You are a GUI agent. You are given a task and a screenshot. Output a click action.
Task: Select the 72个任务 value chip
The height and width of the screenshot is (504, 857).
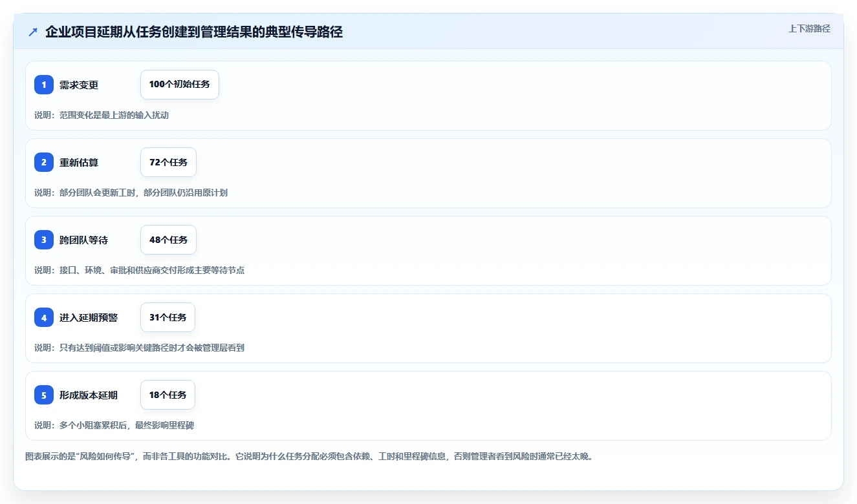[168, 162]
